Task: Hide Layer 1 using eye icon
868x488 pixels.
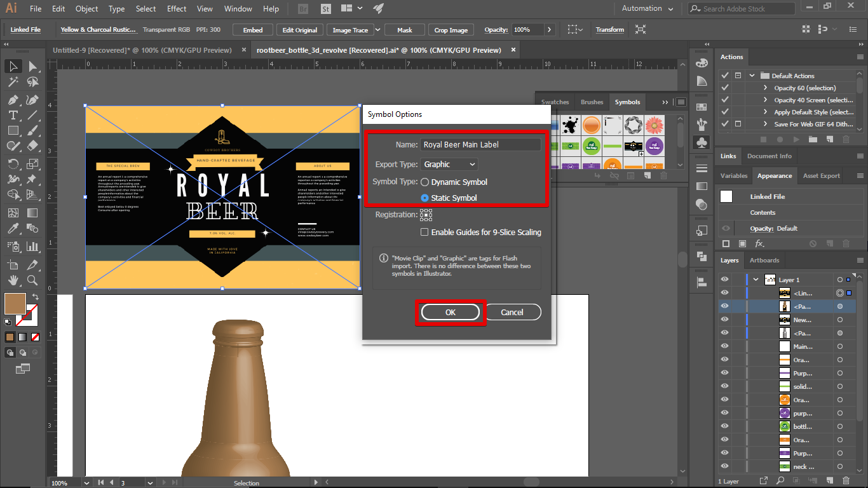Action: pyautogui.click(x=724, y=280)
